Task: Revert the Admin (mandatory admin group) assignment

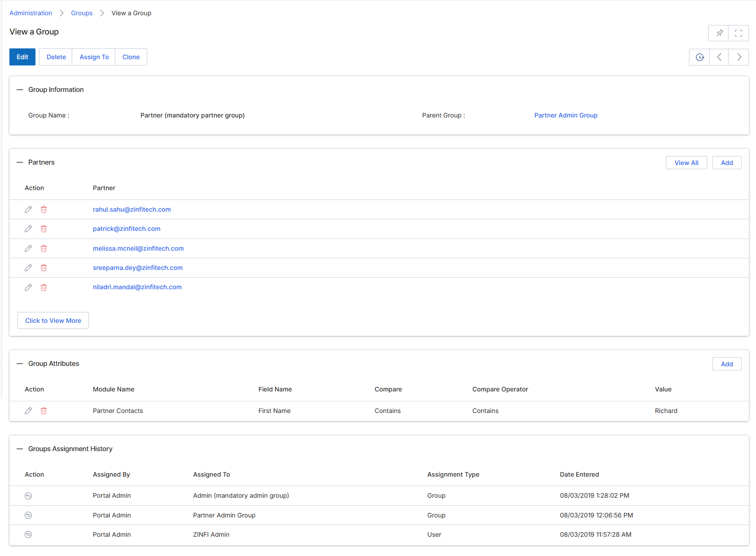Action: coord(28,496)
